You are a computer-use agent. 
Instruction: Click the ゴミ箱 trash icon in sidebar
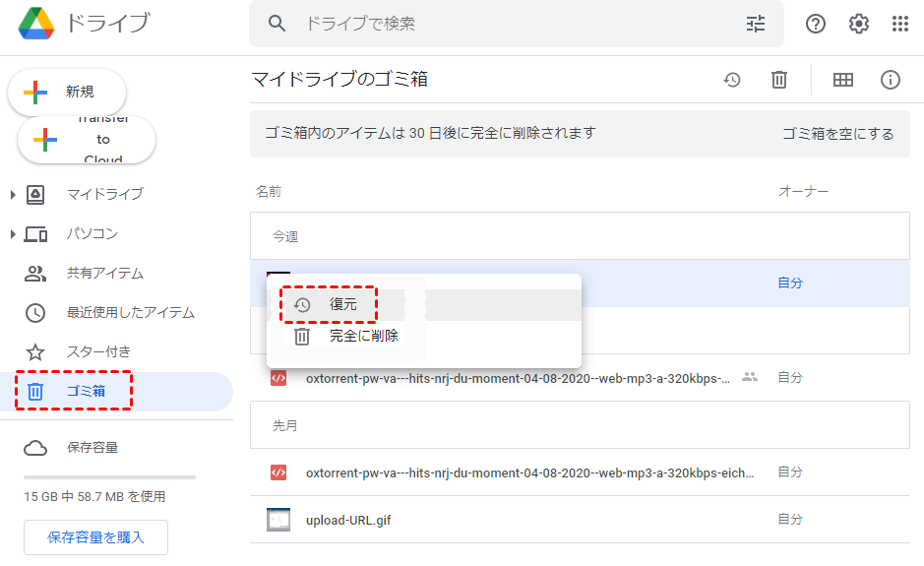[35, 392]
